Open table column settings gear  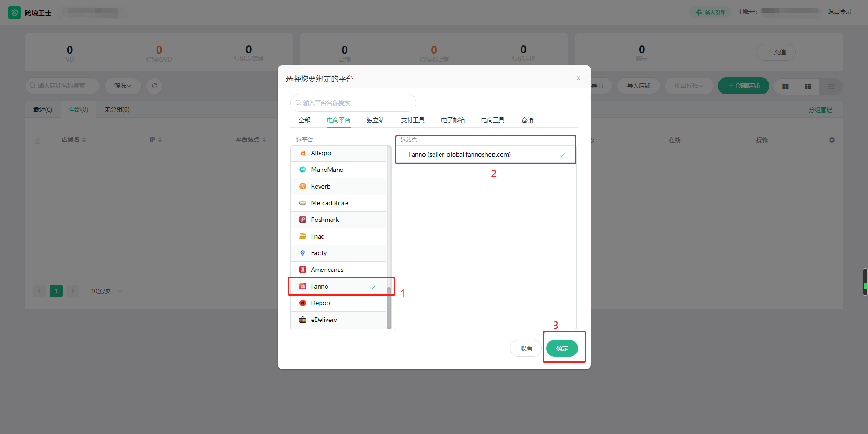(832, 140)
